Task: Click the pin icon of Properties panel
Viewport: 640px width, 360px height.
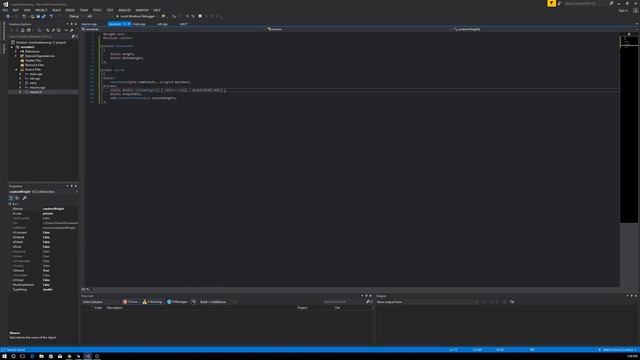Action: pos(71,186)
